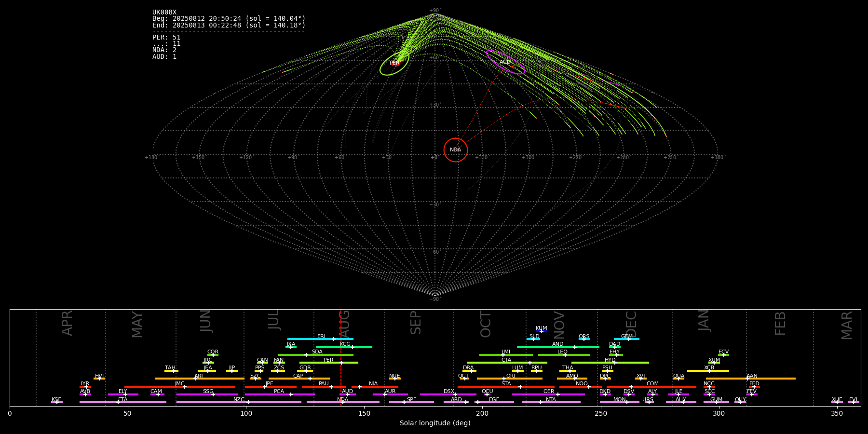Click the +120 right ascension label
The width and height of the screenshot is (868, 434).
[245, 158]
